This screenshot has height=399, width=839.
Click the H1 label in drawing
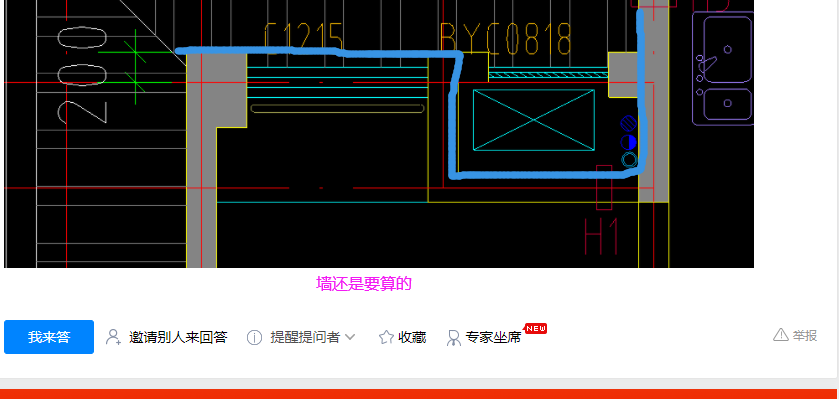[602, 236]
